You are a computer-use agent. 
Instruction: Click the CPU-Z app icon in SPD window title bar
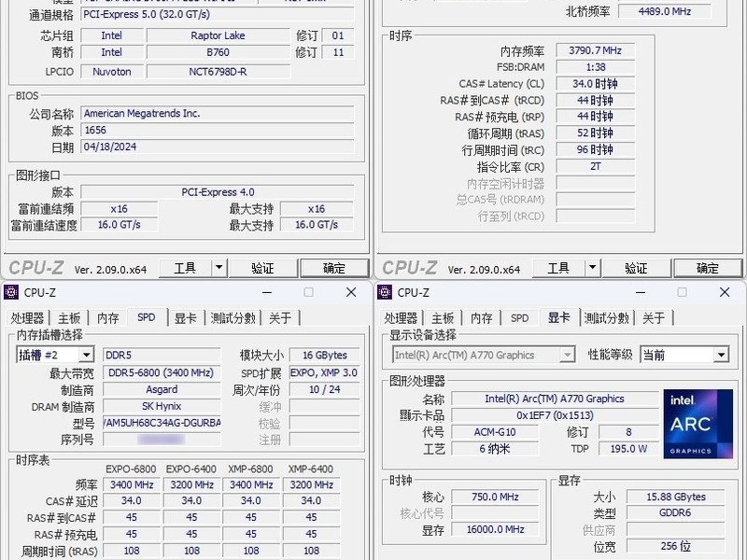point(11,292)
